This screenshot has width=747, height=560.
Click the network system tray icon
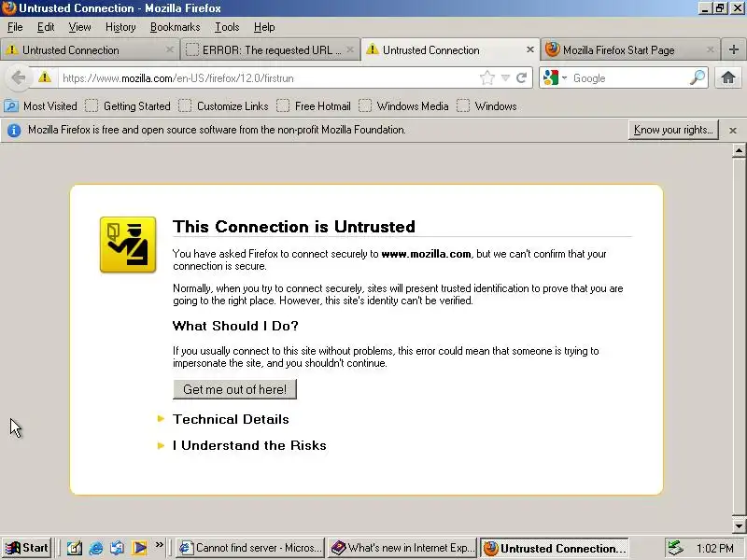tap(674, 548)
